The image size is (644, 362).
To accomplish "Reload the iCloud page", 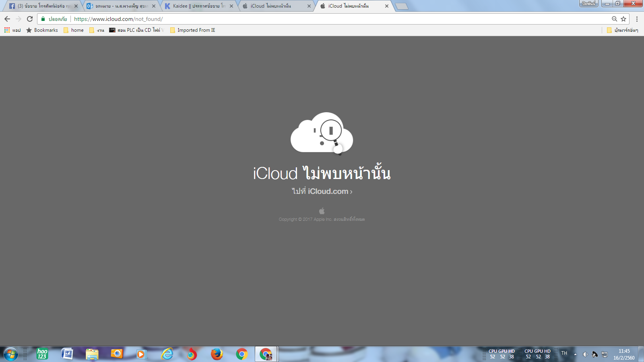I will tap(30, 19).
